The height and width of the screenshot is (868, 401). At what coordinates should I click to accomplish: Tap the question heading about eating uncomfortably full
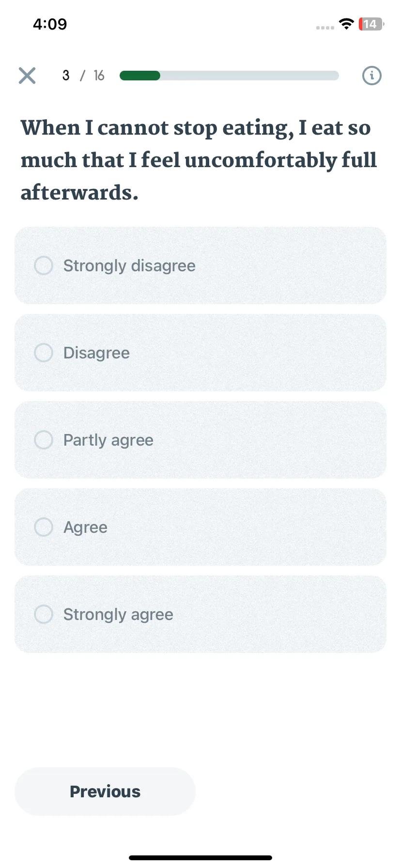[199, 160]
